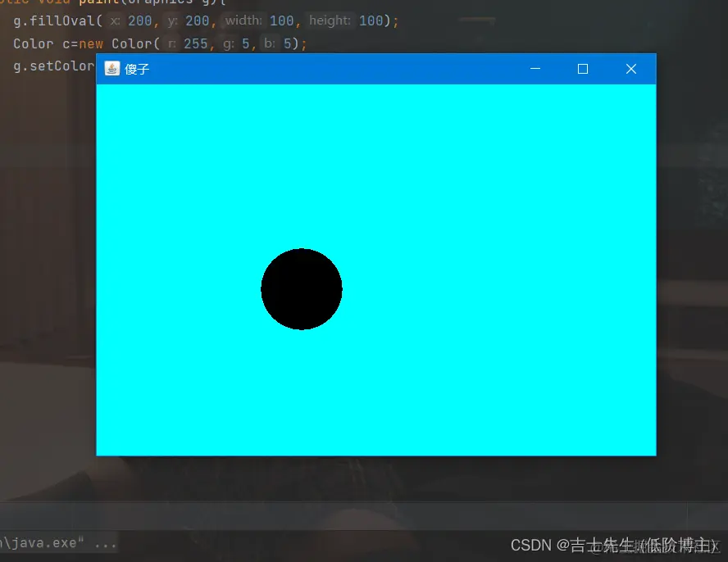Click the b: 5 blue parameter
The height and width of the screenshot is (562, 728).
(279, 43)
